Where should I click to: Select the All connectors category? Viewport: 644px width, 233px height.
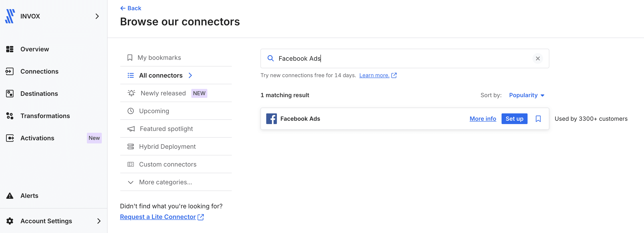coord(176,75)
